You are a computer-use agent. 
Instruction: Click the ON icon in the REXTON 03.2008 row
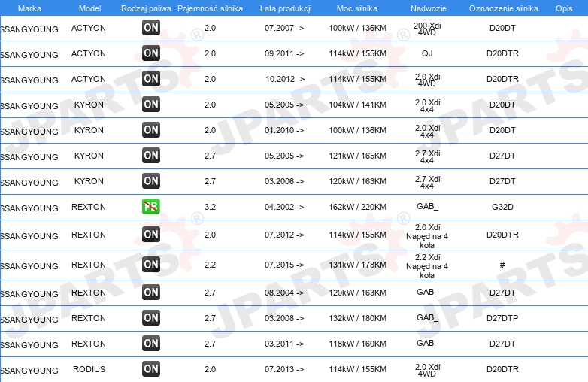151,317
